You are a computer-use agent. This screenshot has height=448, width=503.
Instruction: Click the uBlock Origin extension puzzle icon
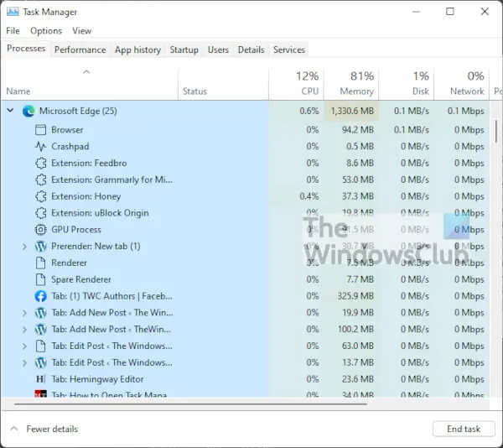pos(40,213)
